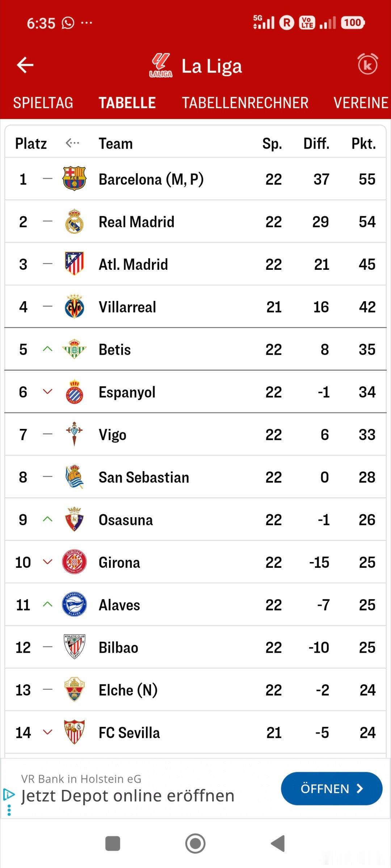
Task: Tap the Android recent apps square button
Action: tap(113, 844)
